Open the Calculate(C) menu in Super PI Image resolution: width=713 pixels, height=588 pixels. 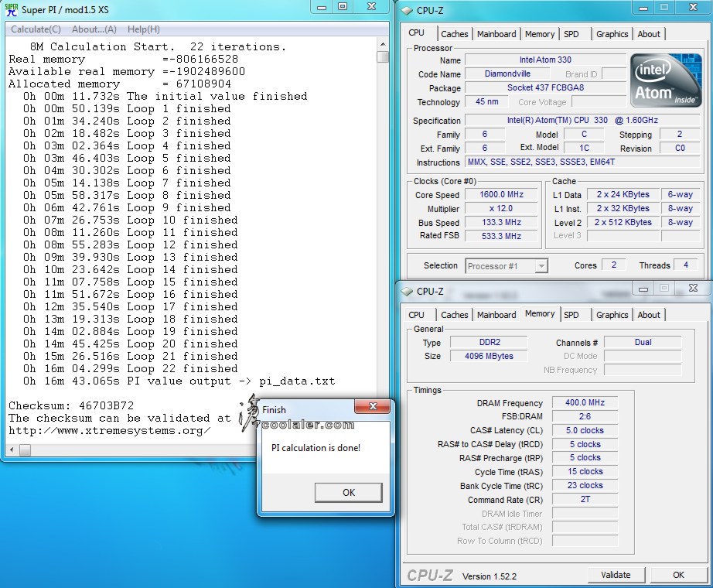pos(36,29)
